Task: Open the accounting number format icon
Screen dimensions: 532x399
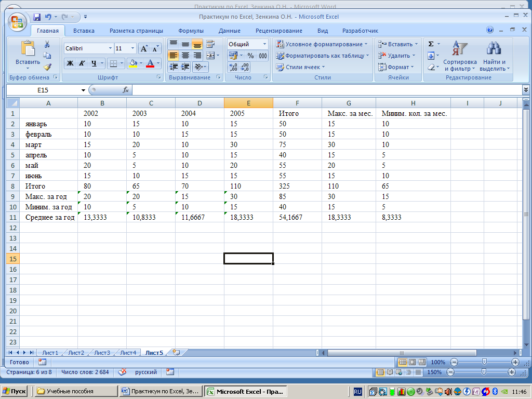Action: (233, 56)
